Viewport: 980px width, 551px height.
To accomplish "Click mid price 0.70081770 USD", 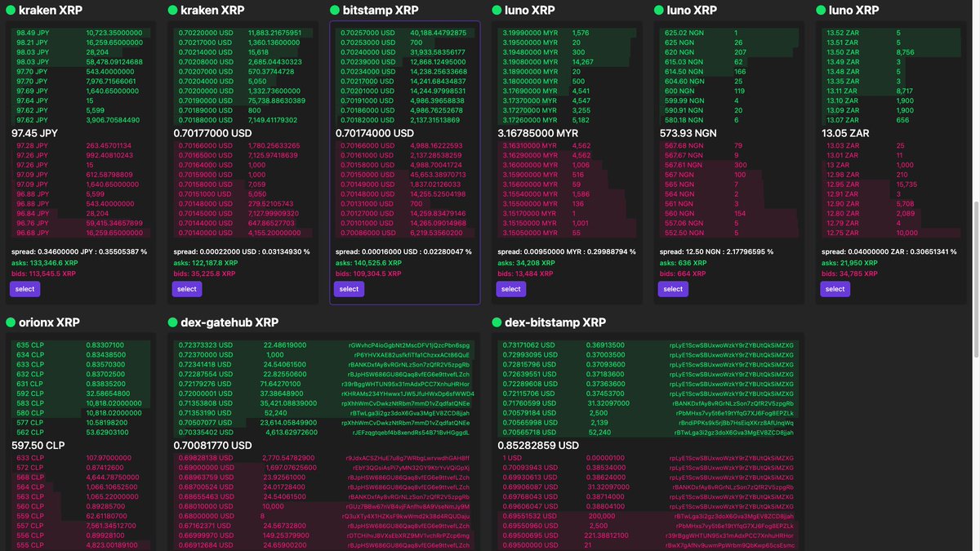I will coord(212,446).
